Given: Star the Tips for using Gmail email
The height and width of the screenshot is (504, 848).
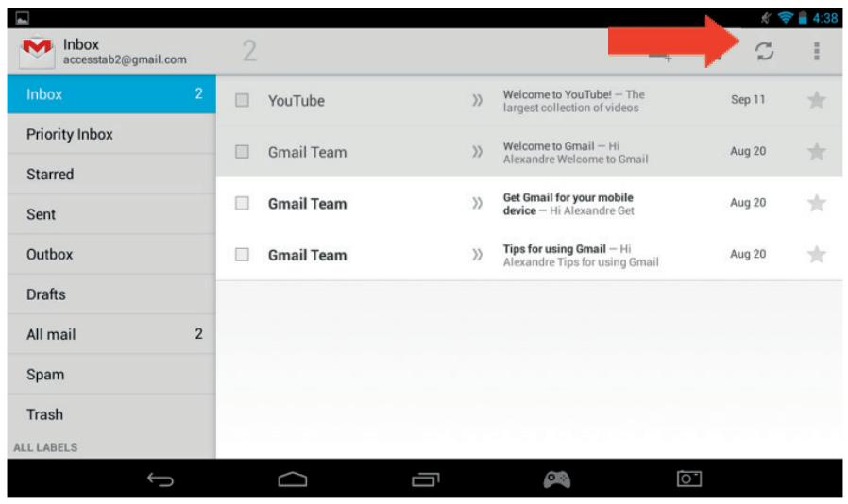Looking at the screenshot, I should click(816, 255).
